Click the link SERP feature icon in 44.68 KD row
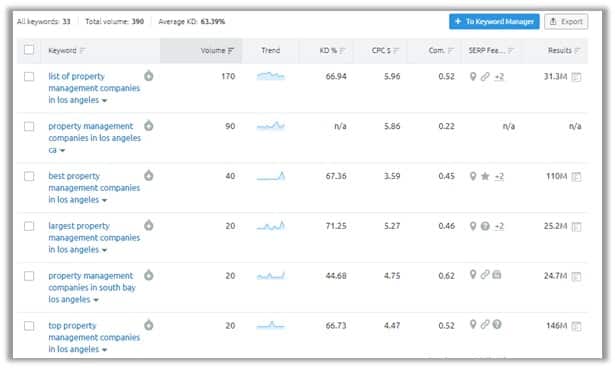 pos(485,274)
